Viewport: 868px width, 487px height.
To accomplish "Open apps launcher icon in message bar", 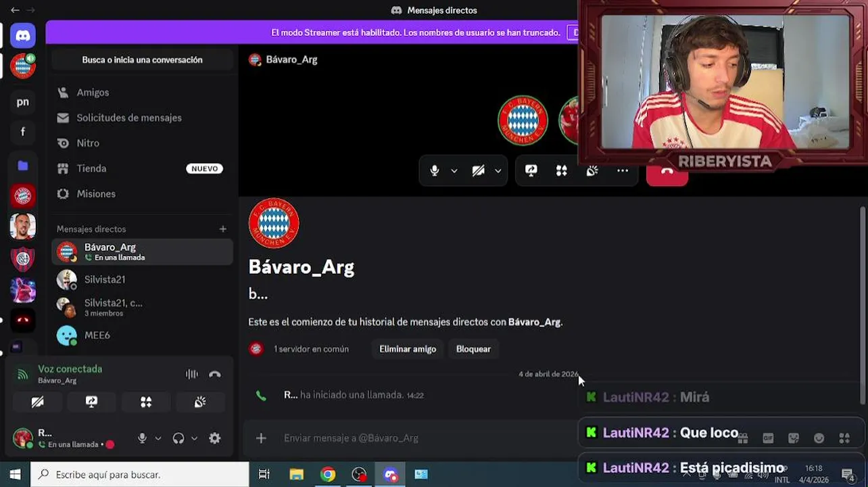I will (844, 438).
